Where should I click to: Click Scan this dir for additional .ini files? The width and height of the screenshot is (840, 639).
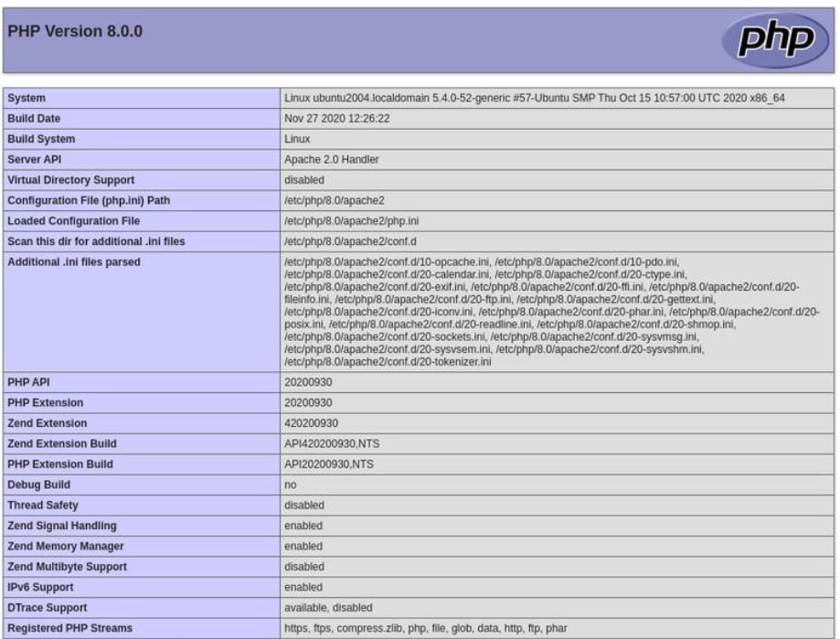[x=96, y=241]
